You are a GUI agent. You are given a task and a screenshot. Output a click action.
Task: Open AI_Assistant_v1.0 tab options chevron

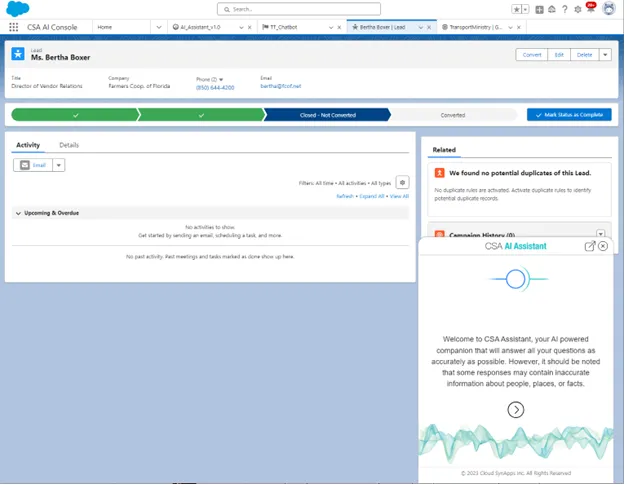coord(242,28)
